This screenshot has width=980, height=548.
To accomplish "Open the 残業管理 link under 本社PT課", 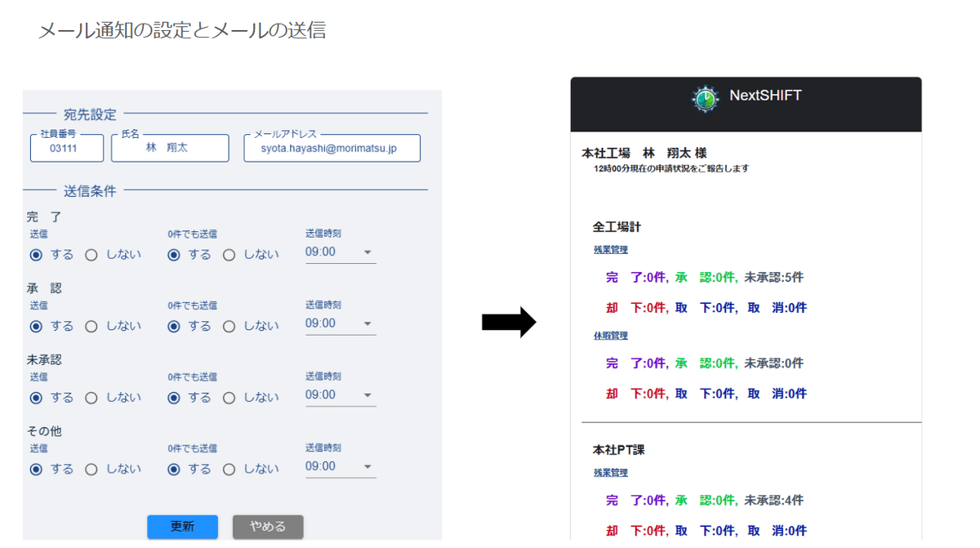I will pos(611,471).
